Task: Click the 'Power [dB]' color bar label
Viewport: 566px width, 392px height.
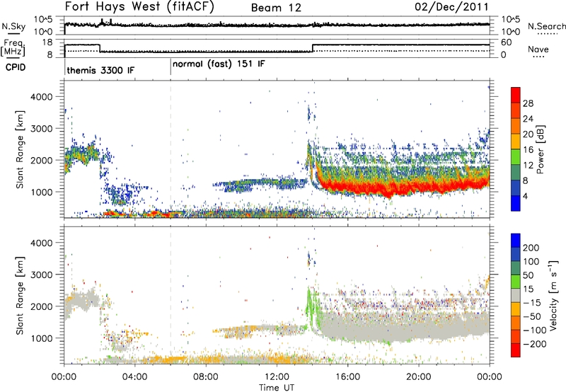Action: click(541, 149)
